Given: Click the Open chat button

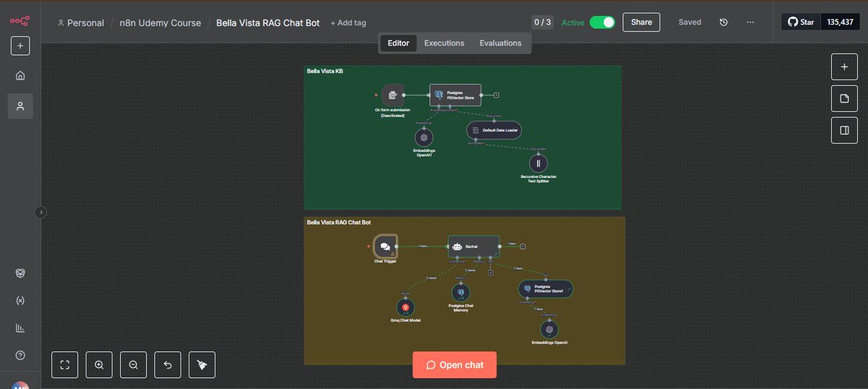Looking at the screenshot, I should pyautogui.click(x=455, y=364).
